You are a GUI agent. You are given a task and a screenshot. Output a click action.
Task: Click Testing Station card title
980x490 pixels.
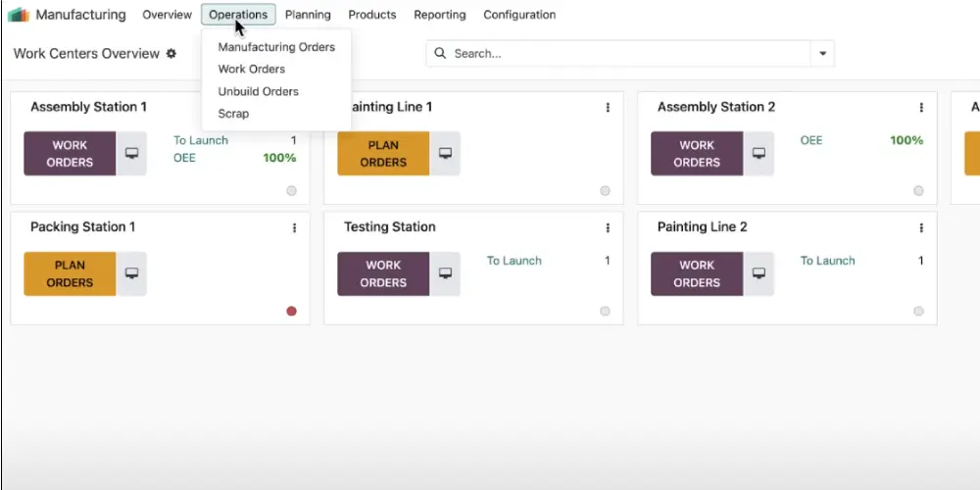click(x=390, y=227)
